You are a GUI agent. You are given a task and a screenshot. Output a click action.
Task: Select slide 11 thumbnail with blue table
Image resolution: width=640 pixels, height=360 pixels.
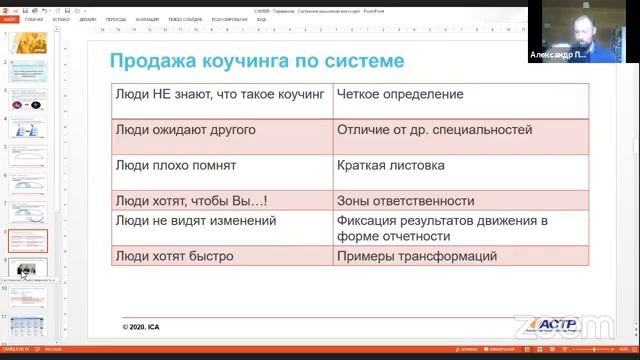(28, 326)
